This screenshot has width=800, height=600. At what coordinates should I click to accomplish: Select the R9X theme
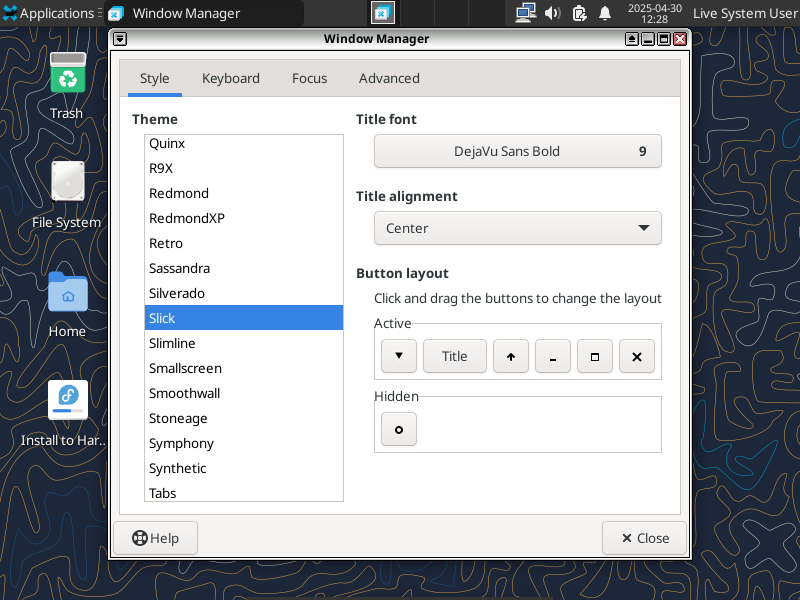pos(244,168)
